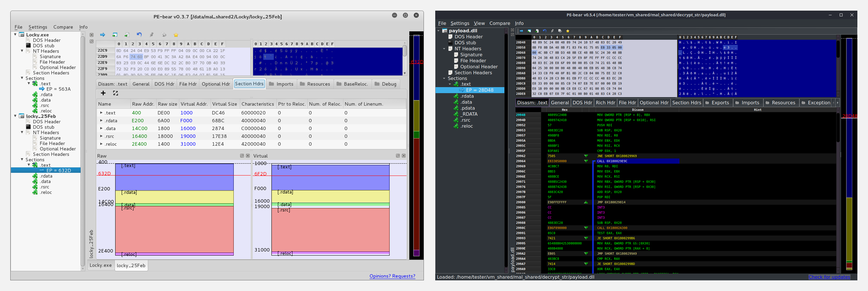Switch to the Locky.exe file tab at the bottom
The image size is (868, 291).
point(101,265)
